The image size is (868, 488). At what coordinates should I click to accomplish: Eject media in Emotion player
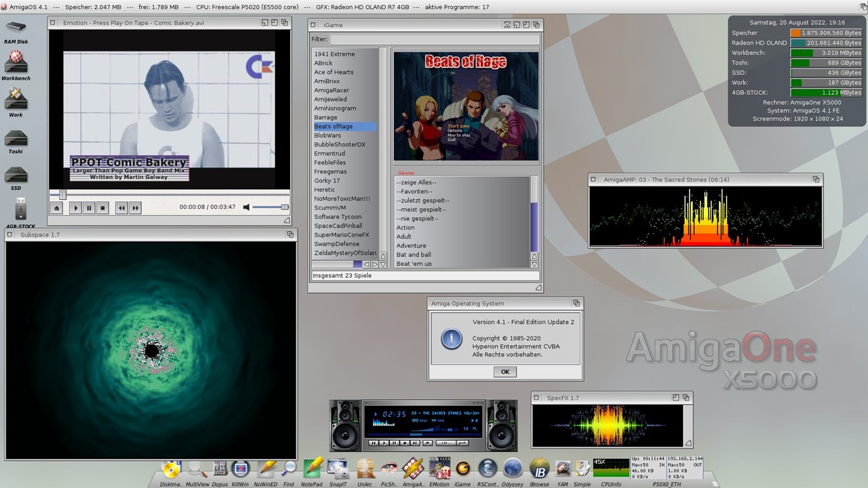coord(58,208)
